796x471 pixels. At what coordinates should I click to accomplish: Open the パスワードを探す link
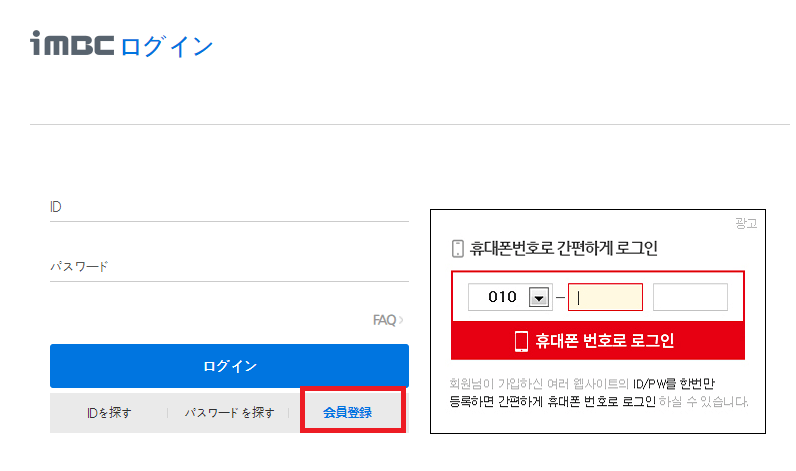click(x=229, y=413)
